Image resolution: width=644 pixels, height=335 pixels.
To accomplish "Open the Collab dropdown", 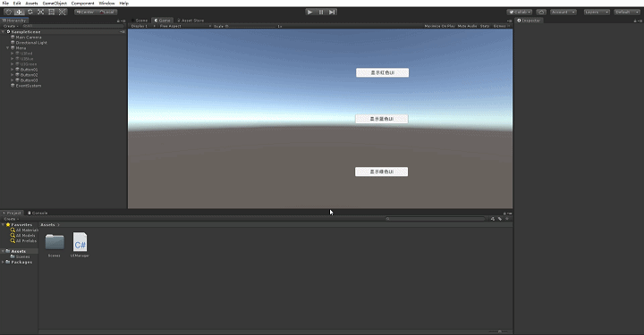I will 520,12.
